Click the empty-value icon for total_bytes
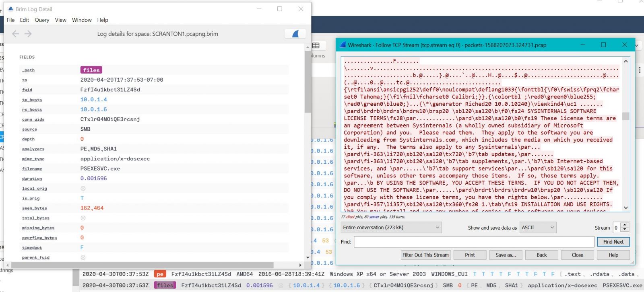The image size is (644, 292). (x=83, y=218)
